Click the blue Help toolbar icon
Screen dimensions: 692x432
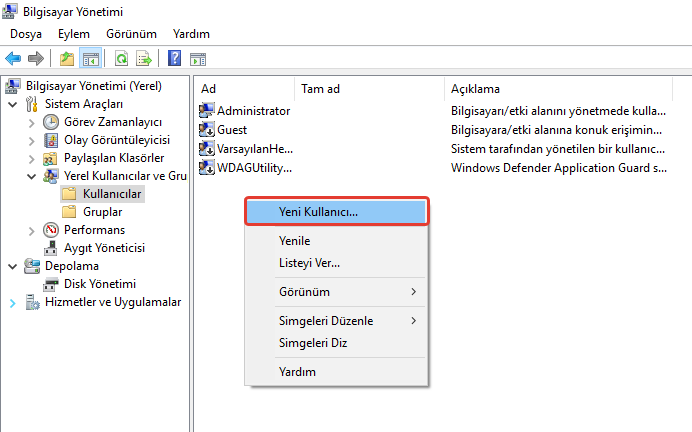coord(174,59)
